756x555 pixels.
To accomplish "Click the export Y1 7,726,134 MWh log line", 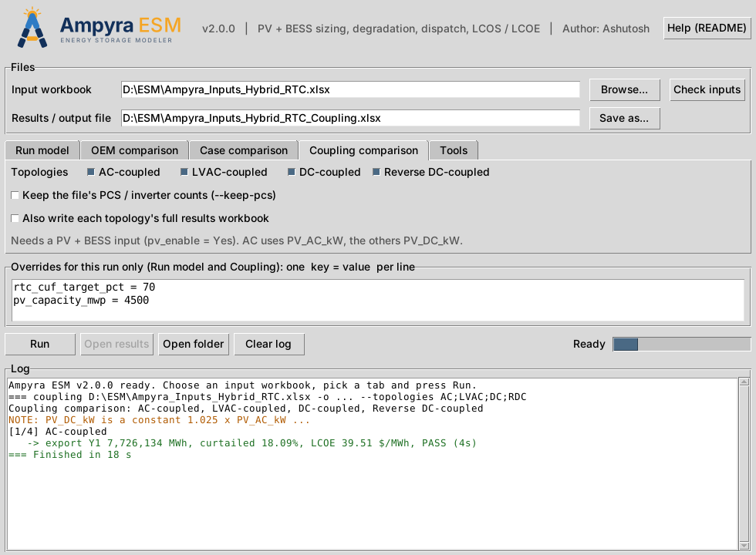I will pos(251,443).
